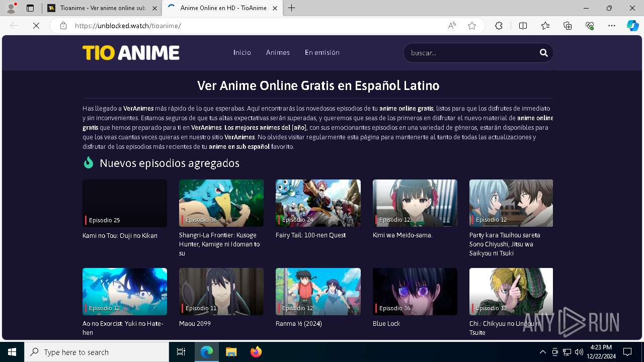The height and width of the screenshot is (362, 644).
Task: Launch Copilot sidebar icon
Action: click(632, 26)
